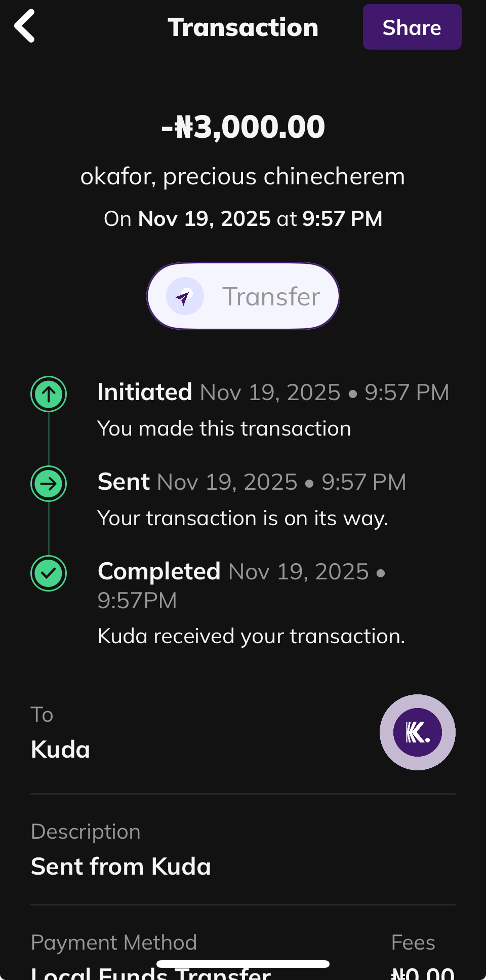
Task: Tap the back arrow icon
Action: (x=25, y=26)
